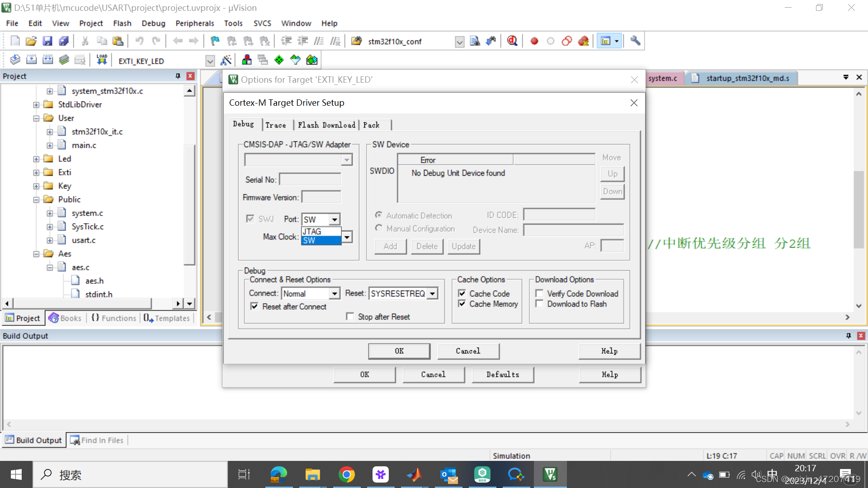Screen dimensions: 868x488
Task: Click the Serial No input field
Action: (x=310, y=179)
